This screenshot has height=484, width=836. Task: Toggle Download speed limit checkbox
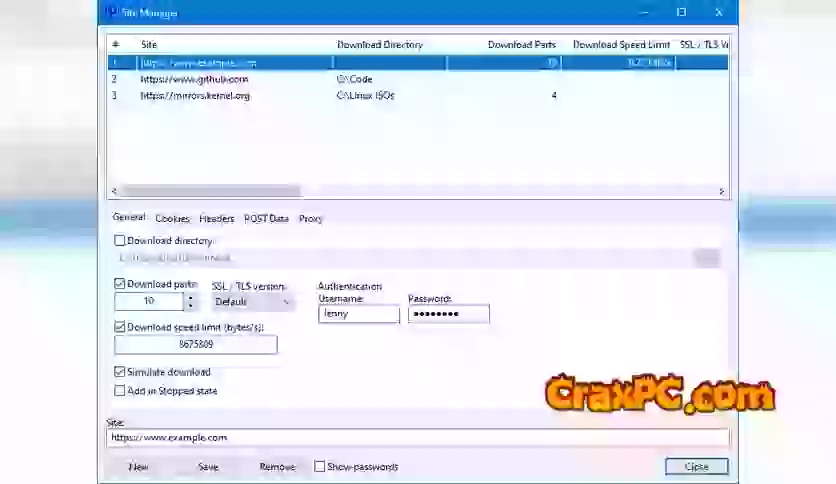click(119, 327)
